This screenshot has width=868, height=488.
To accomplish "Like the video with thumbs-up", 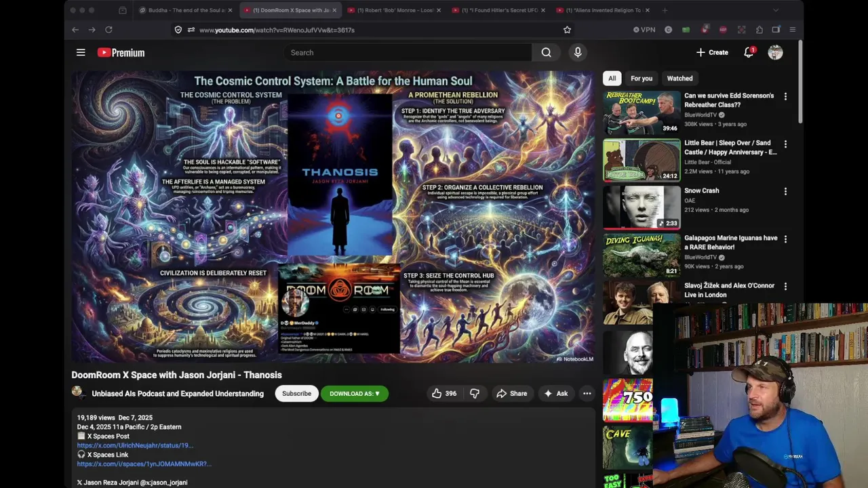I will (x=444, y=393).
